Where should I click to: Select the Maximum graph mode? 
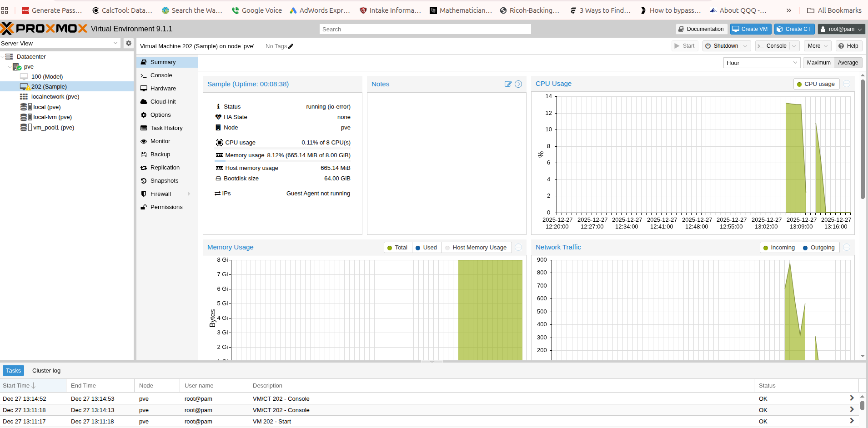818,63
